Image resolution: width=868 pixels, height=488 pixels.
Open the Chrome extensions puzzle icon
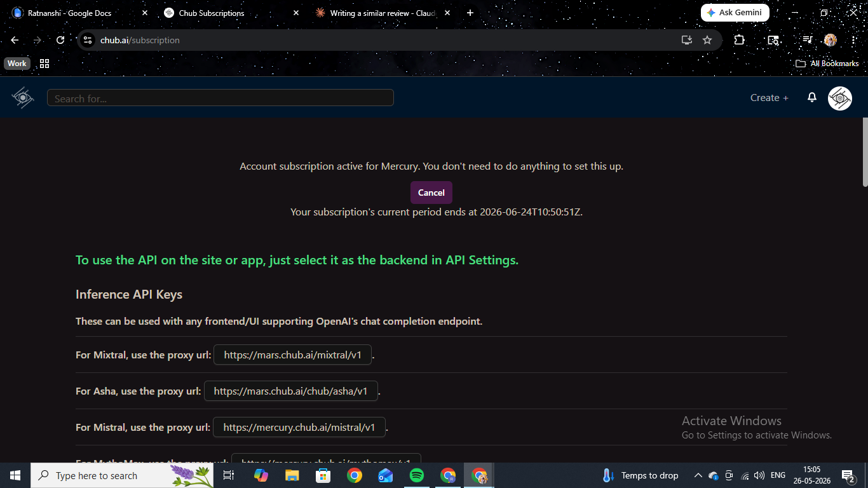coord(739,40)
